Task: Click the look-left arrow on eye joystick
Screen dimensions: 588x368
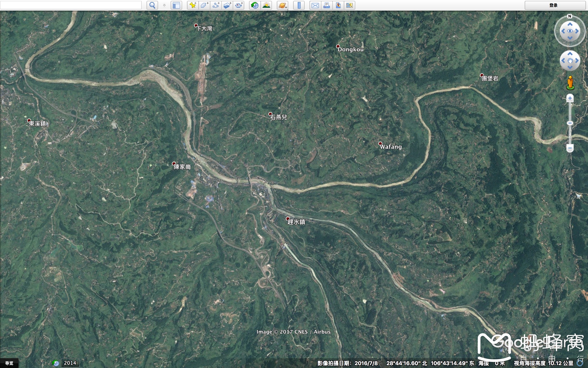Action: (x=563, y=31)
